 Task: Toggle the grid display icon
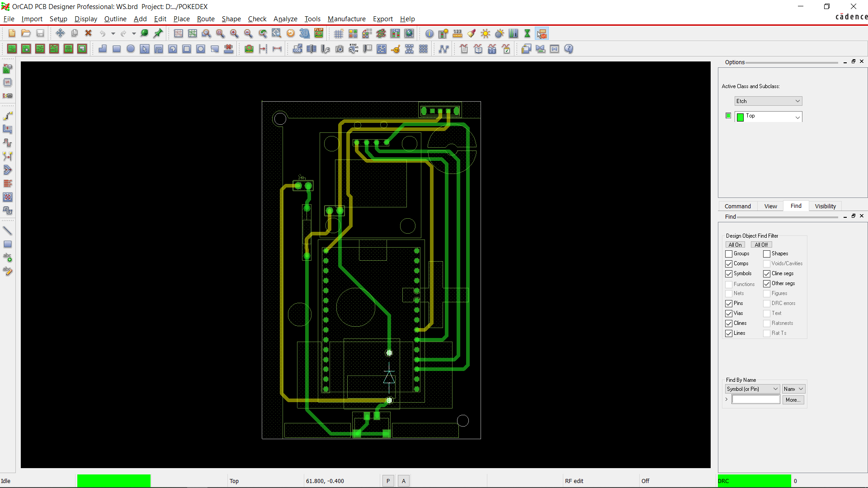339,33
